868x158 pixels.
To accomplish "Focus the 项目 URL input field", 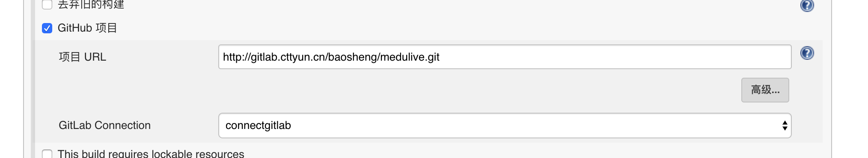I will pos(505,57).
